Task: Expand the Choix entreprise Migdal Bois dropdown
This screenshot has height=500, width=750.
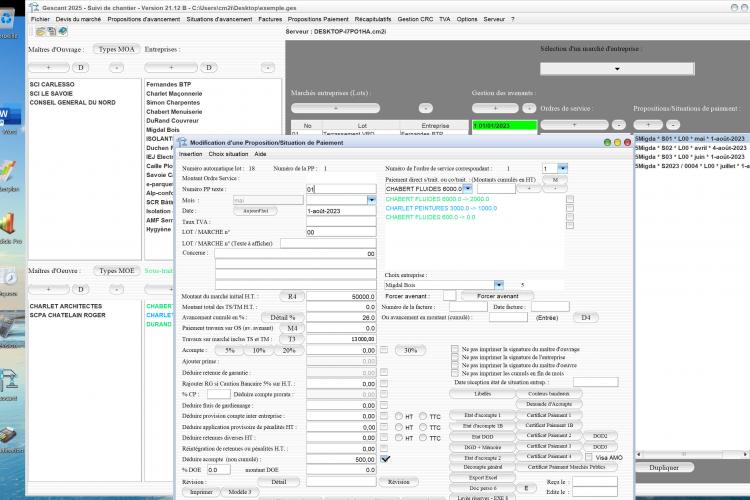Action: tap(499, 285)
